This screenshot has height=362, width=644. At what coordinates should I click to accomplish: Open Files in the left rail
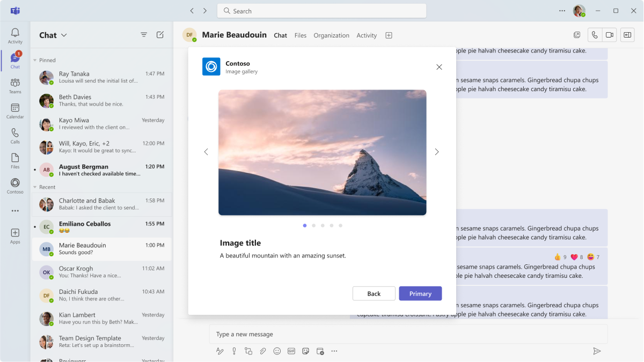[x=15, y=161]
